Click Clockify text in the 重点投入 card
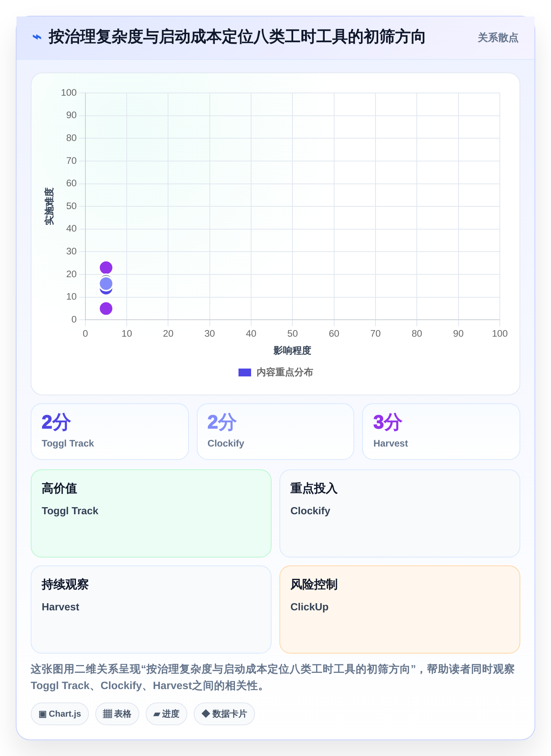The width and height of the screenshot is (551, 756). pos(310,511)
